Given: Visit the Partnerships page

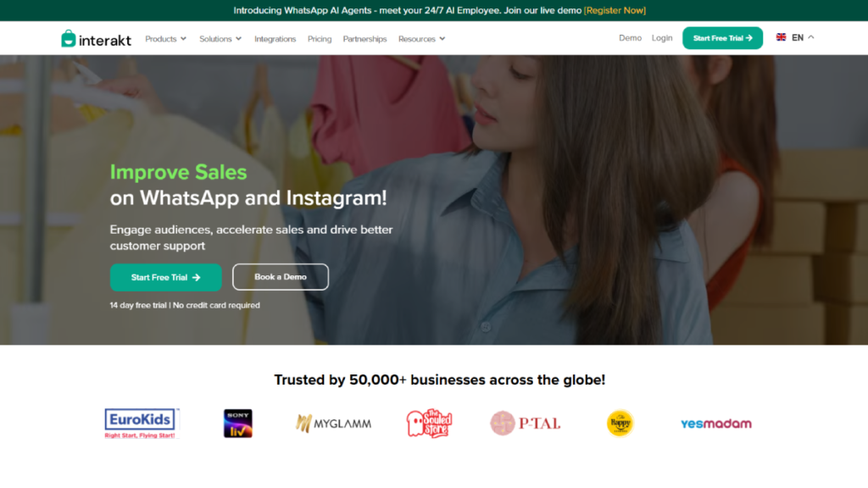Looking at the screenshot, I should pyautogui.click(x=364, y=39).
